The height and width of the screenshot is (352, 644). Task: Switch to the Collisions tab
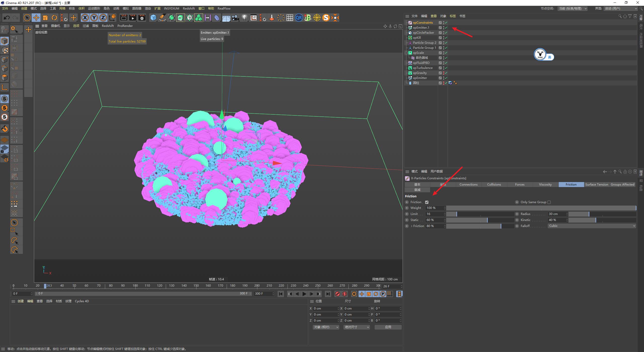pos(494,184)
